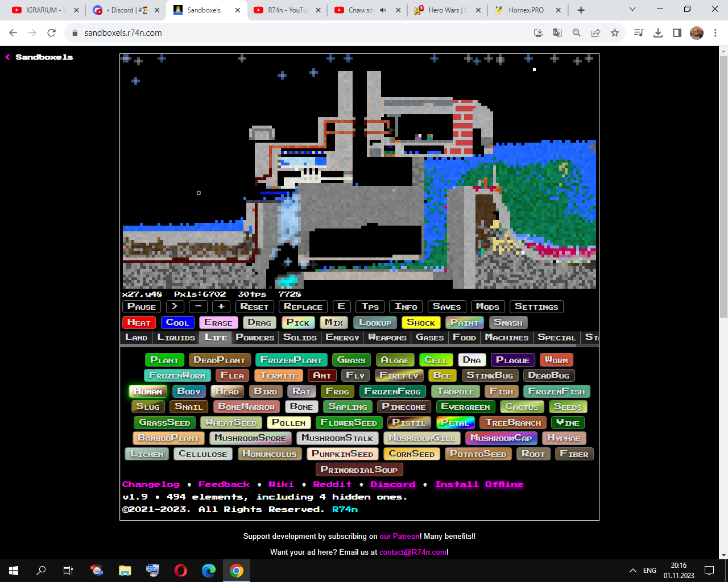The image size is (728, 582).
Task: Increase brush size with plus button
Action: pyautogui.click(x=221, y=307)
